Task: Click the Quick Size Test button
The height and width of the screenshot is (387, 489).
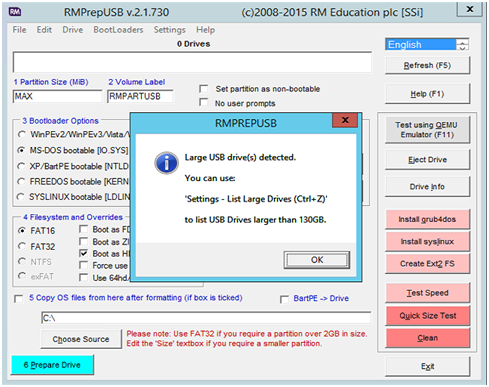Action: (427, 315)
